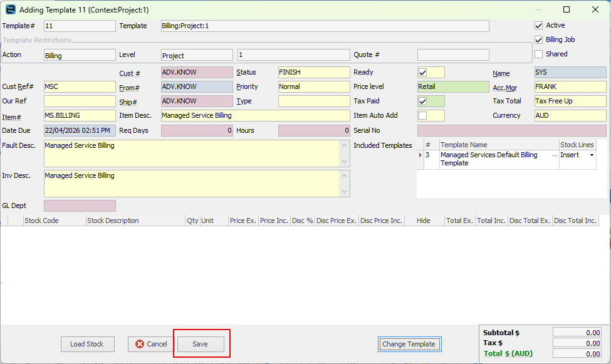Click the Change Template button
Viewport: 611px width, 364px height.
click(409, 344)
